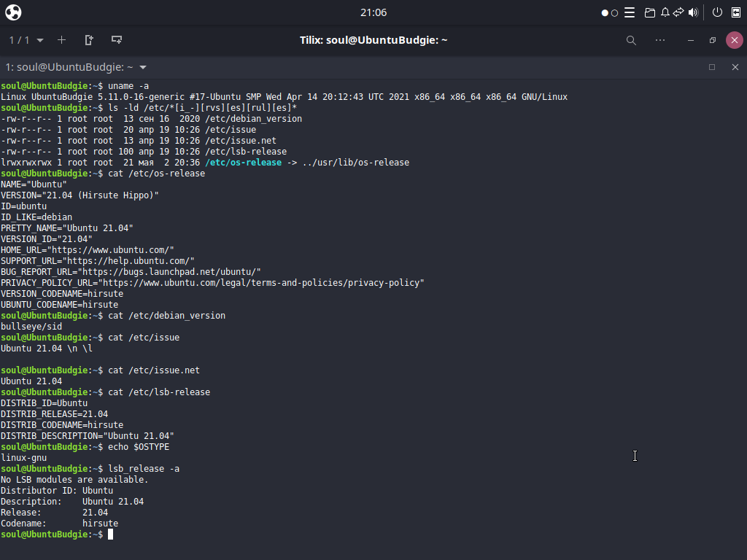
Task: Click the /etc/lsb-release listing row
Action: click(x=144, y=152)
